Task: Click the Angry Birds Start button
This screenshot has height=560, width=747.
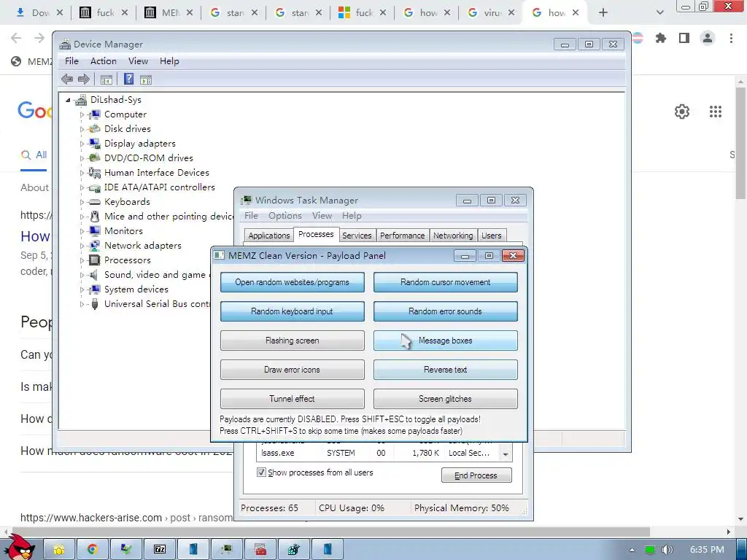Action: click(x=20, y=547)
